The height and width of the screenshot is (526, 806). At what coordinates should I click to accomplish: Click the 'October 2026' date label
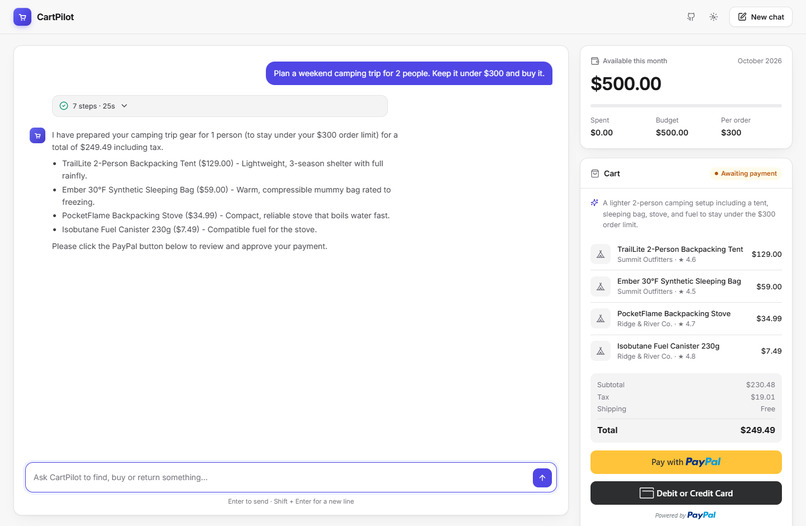759,61
